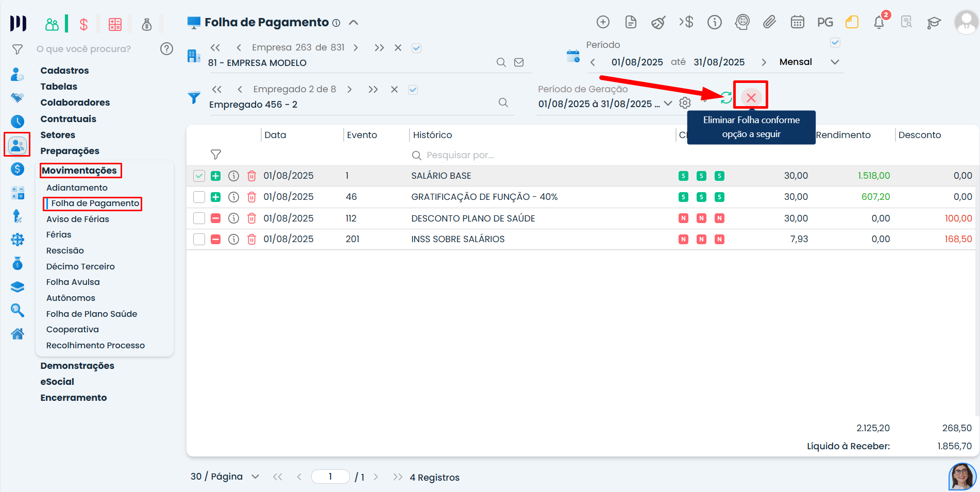Select Rescisão from the Movimentações menu
This screenshot has width=980, height=492.
(x=65, y=250)
